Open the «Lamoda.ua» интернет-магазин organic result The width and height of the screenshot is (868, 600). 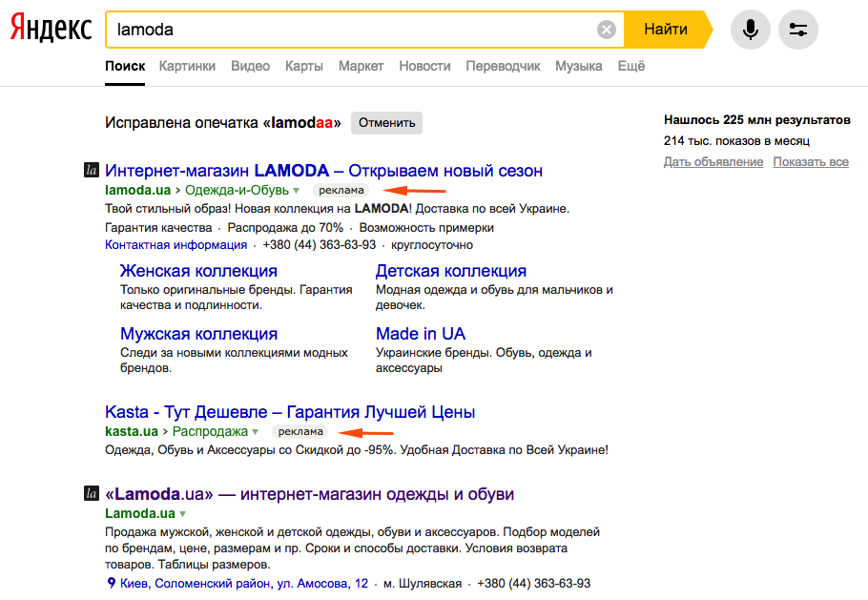pyautogui.click(x=309, y=494)
